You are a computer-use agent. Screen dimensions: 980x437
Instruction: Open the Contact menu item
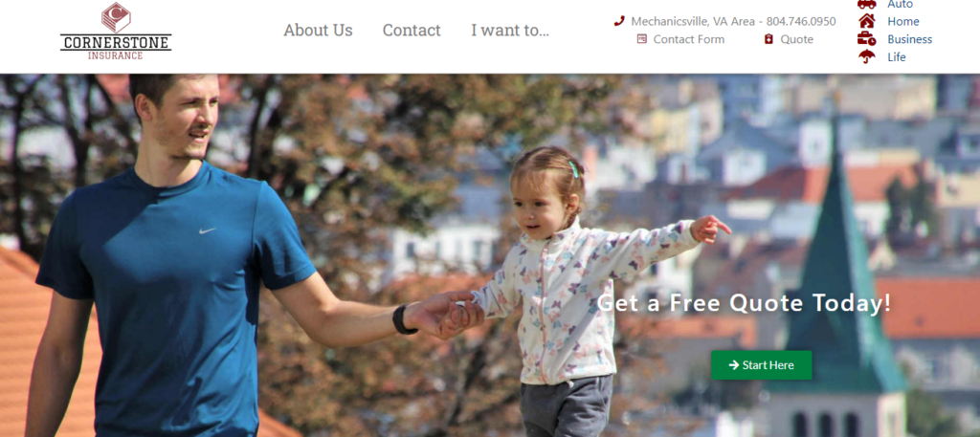coord(412,30)
